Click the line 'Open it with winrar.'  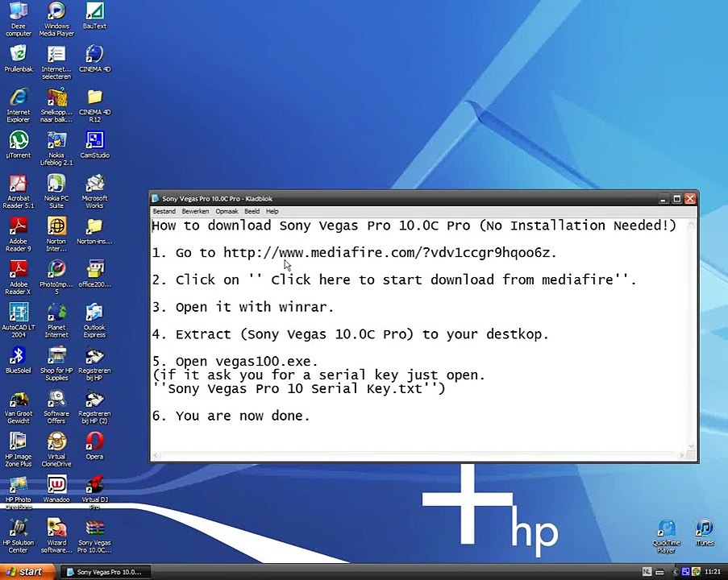pyautogui.click(x=243, y=307)
